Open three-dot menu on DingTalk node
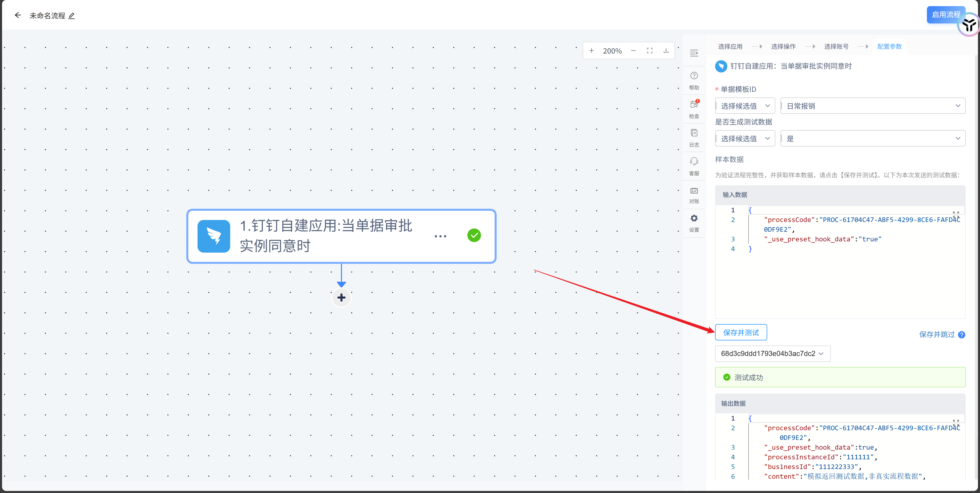Image resolution: width=980 pixels, height=493 pixels. (x=440, y=236)
